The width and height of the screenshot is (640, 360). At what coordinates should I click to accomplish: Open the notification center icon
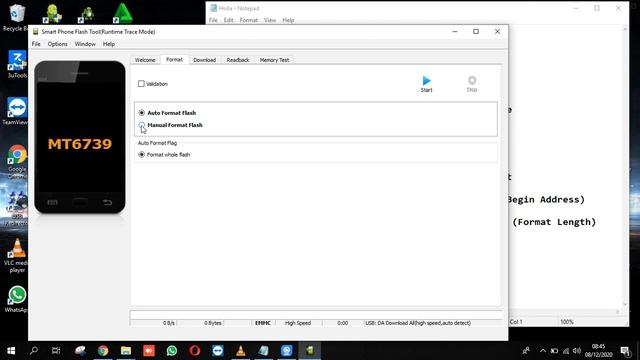[625, 351]
